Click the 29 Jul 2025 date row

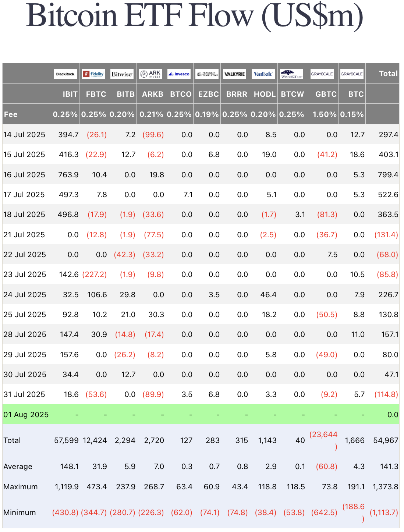tap(201, 355)
